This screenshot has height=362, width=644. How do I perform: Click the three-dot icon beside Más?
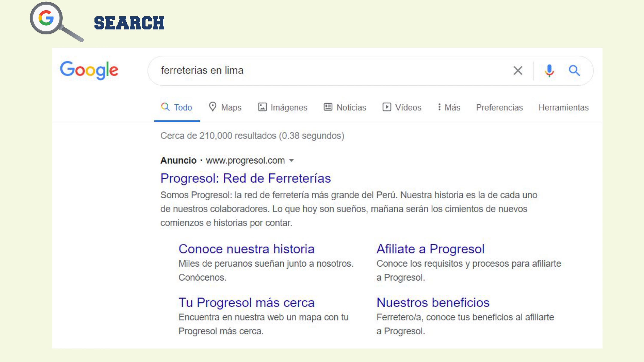tap(439, 107)
